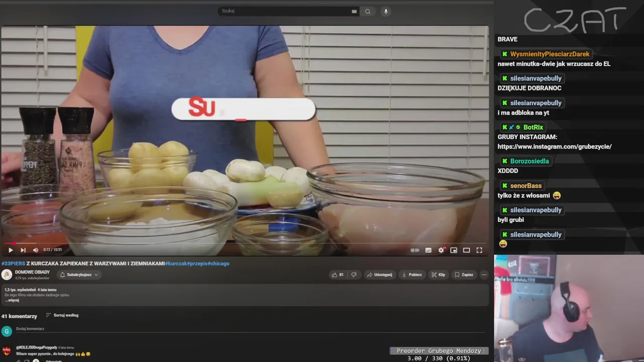Start voice search with the microphone
644x362 pixels.
pos(386,11)
